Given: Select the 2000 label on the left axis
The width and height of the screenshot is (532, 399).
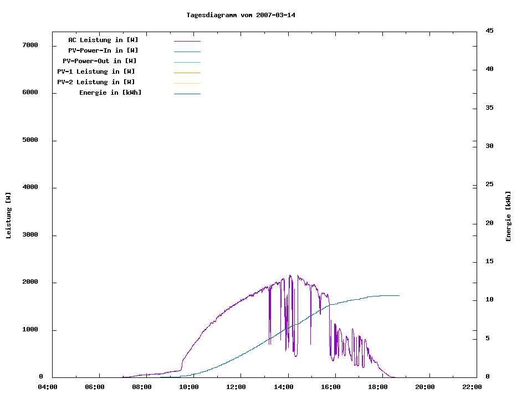Looking at the screenshot, I should (x=29, y=282).
